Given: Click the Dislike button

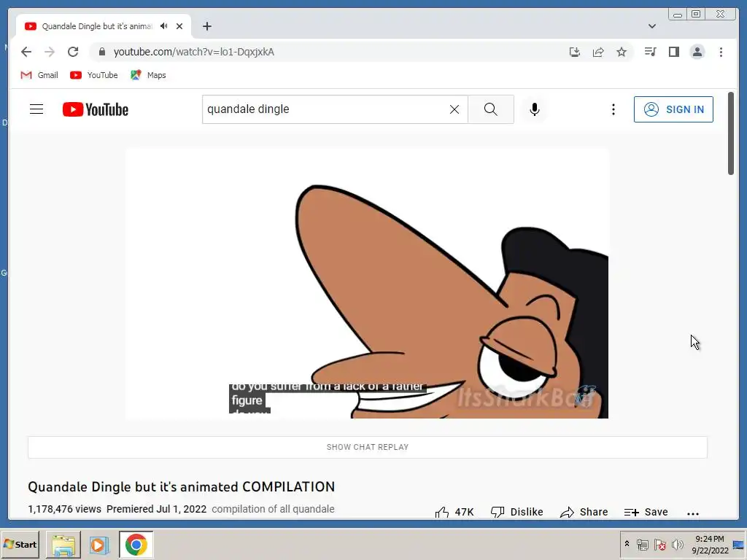Looking at the screenshot, I should tap(517, 512).
